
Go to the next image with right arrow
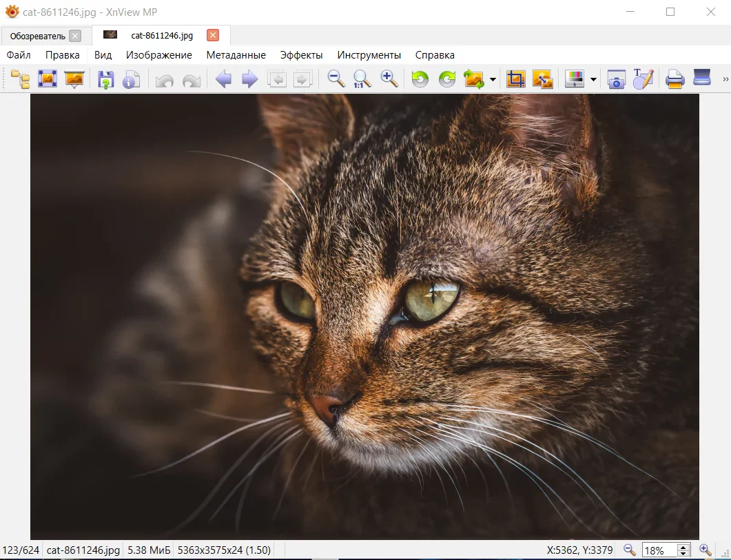[x=249, y=79]
